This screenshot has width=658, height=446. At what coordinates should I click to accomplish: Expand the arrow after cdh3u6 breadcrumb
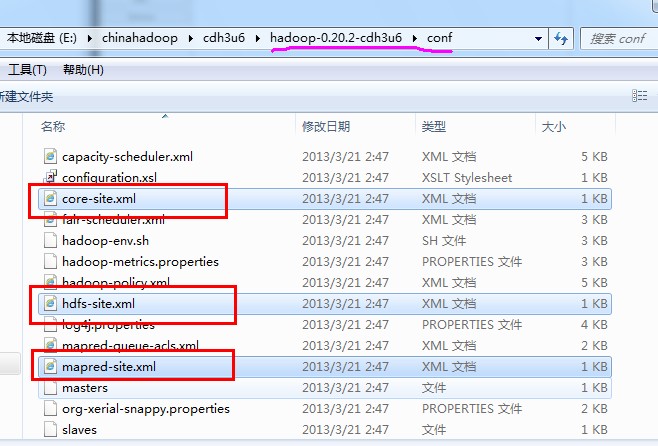pyautogui.click(x=258, y=38)
